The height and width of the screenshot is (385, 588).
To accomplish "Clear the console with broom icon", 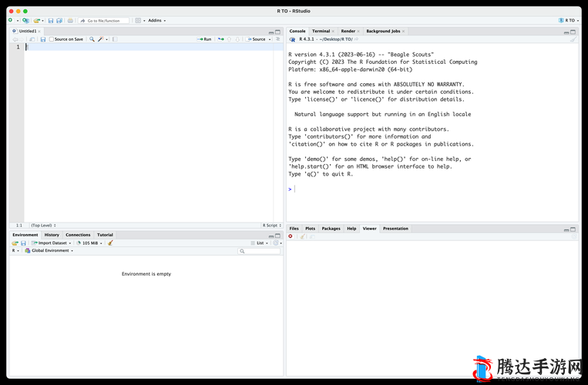I will 573,39.
